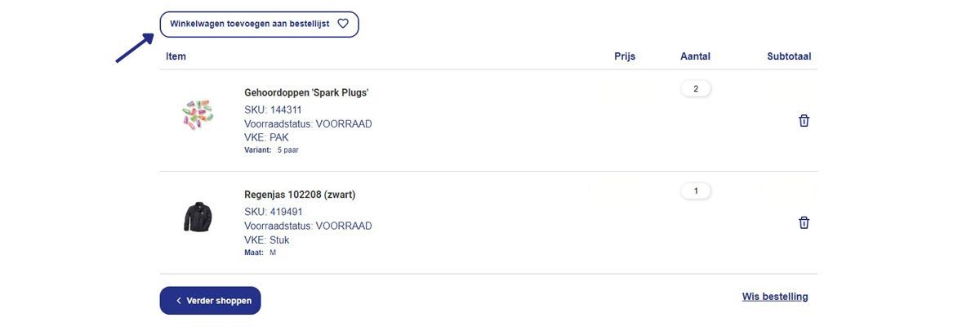
Task: Click the Aantal column header
Action: point(695,56)
